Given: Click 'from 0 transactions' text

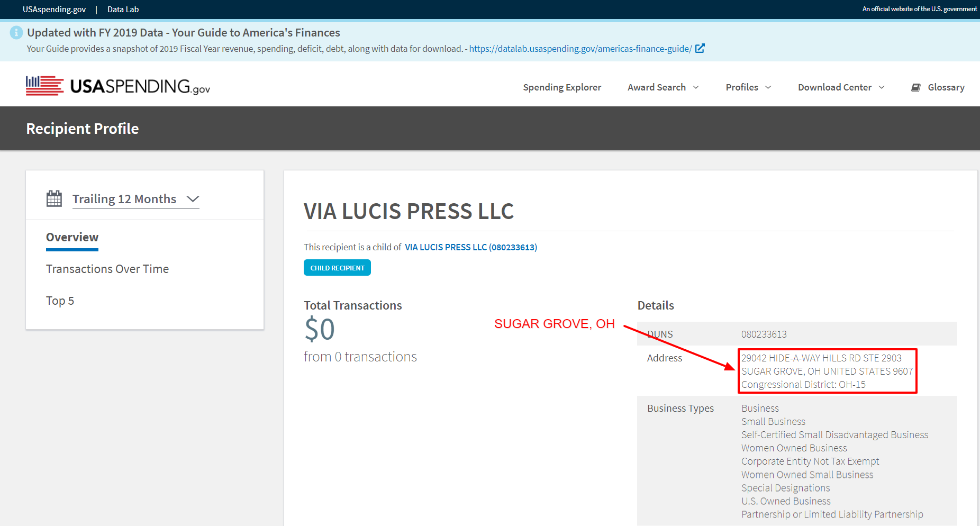Looking at the screenshot, I should point(360,357).
